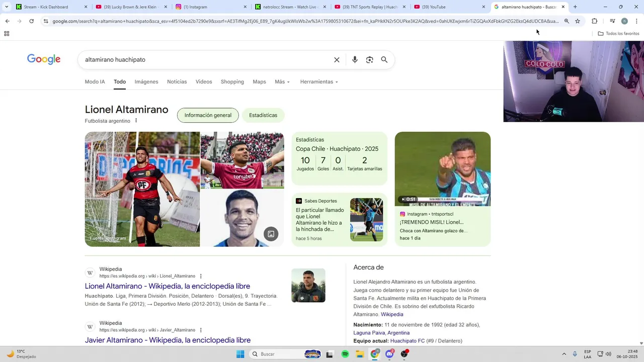Open the weather widget showing 13°C
Viewport: 644px width, 362px height.
(x=22, y=354)
